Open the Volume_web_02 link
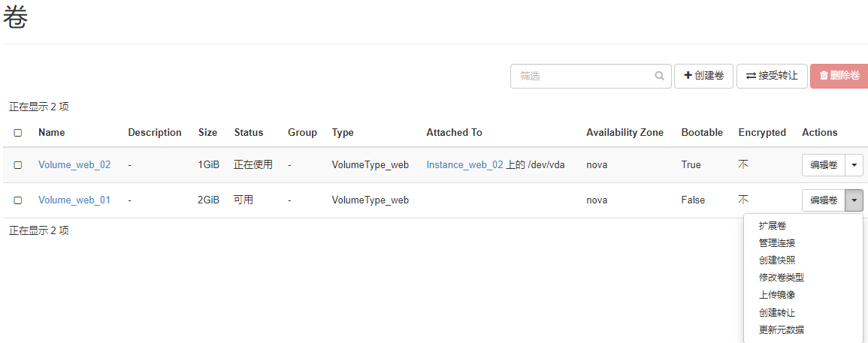868x343 pixels. [x=74, y=165]
